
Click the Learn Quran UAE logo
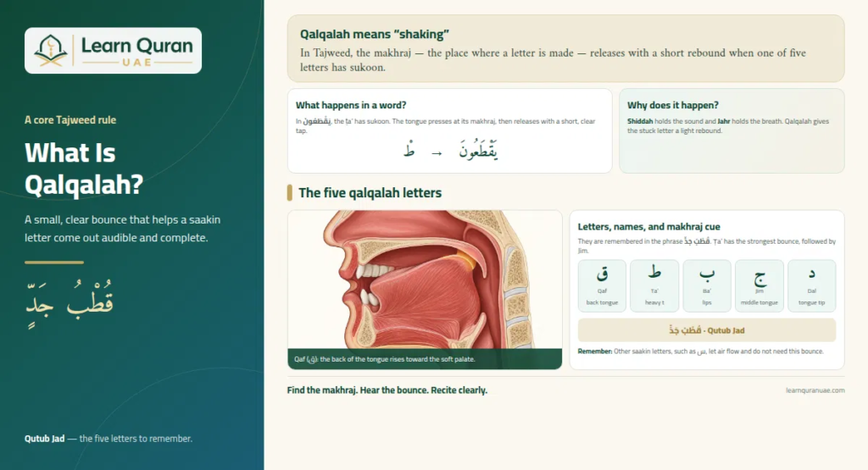(x=113, y=50)
